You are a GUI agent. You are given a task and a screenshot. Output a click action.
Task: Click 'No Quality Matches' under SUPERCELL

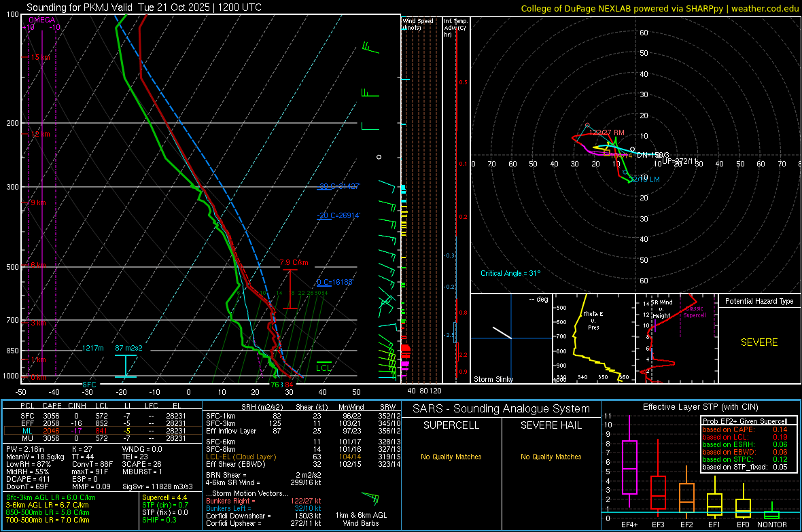pos(451,457)
